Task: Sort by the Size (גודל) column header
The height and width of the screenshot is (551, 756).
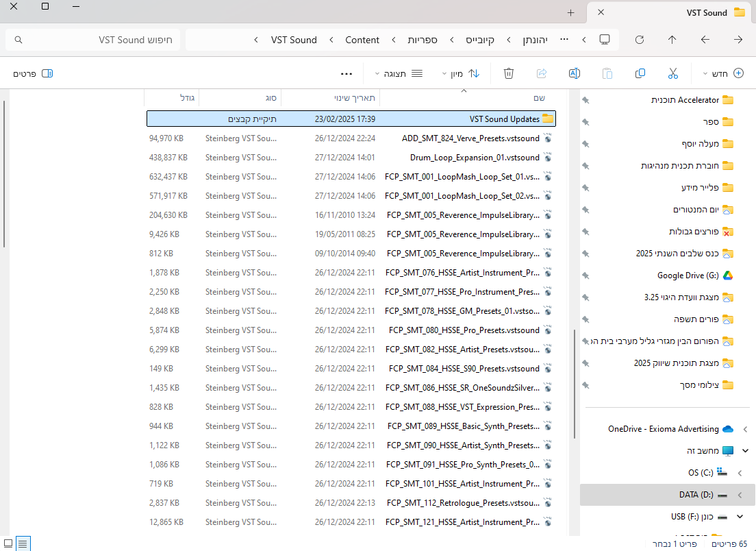Action: (172, 98)
